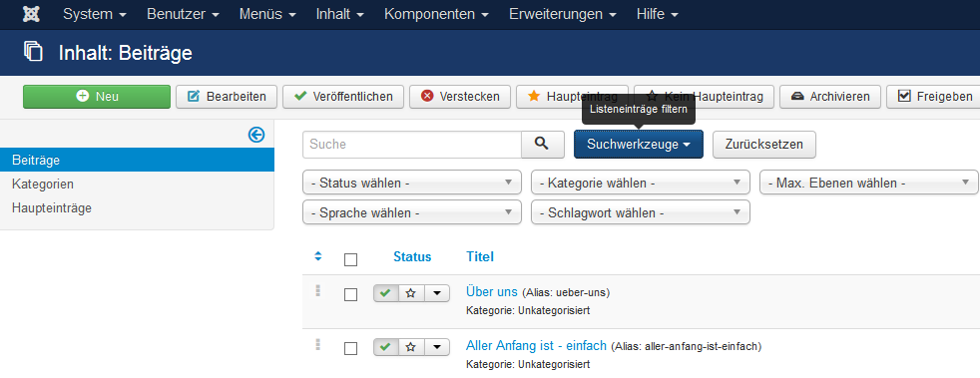Grab the reorder handle of Aller Anfang row
Screen dimensions: 980x378
point(317,344)
